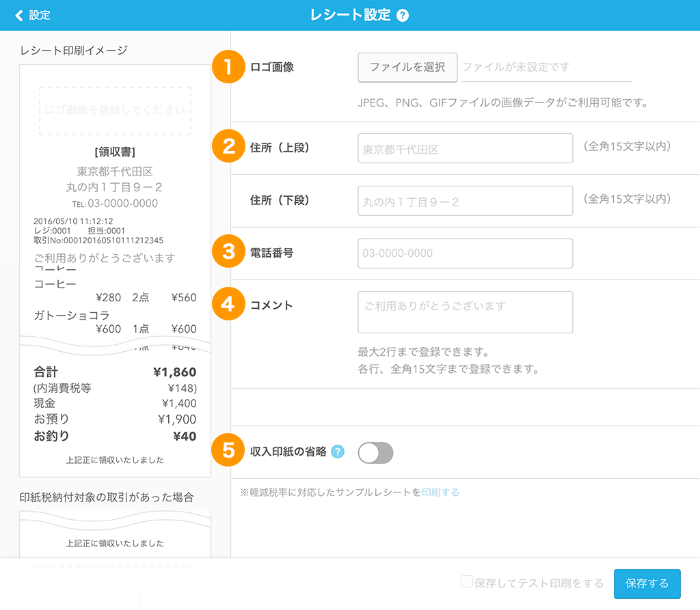Image resolution: width=700 pixels, height=610 pixels.
Task: Click the ファイルを選択 button
Action: pyautogui.click(x=407, y=68)
